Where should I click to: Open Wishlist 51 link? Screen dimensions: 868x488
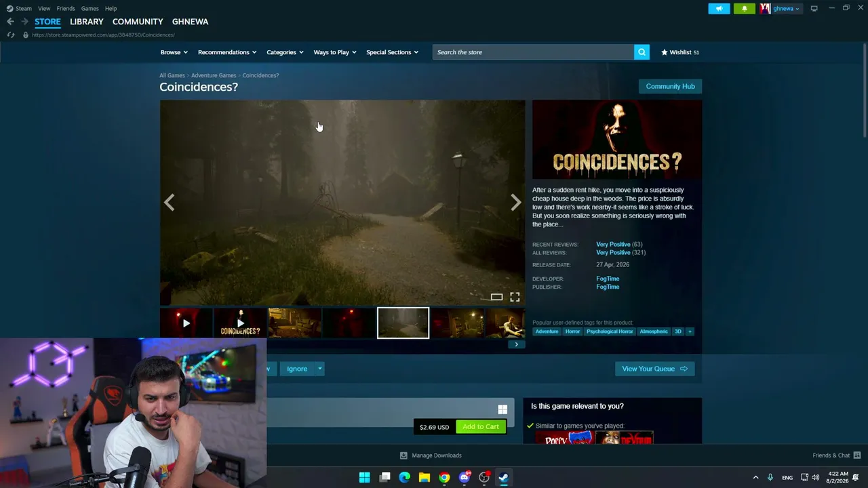679,52
